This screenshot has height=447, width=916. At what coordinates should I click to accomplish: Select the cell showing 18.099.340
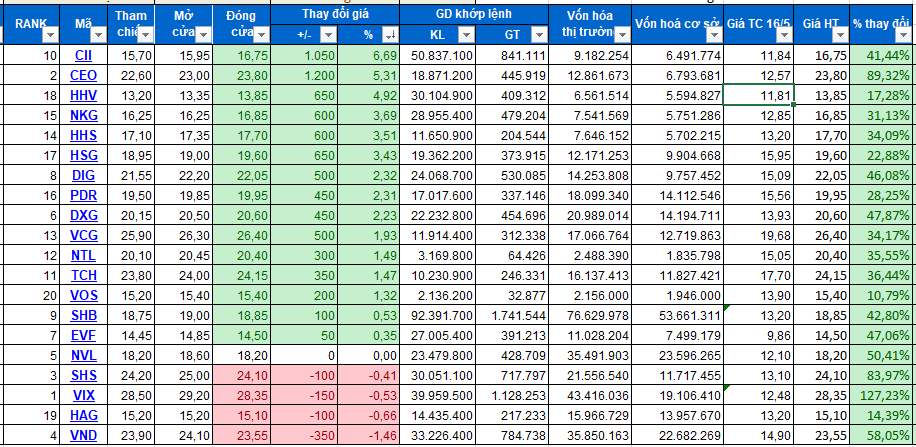point(590,195)
